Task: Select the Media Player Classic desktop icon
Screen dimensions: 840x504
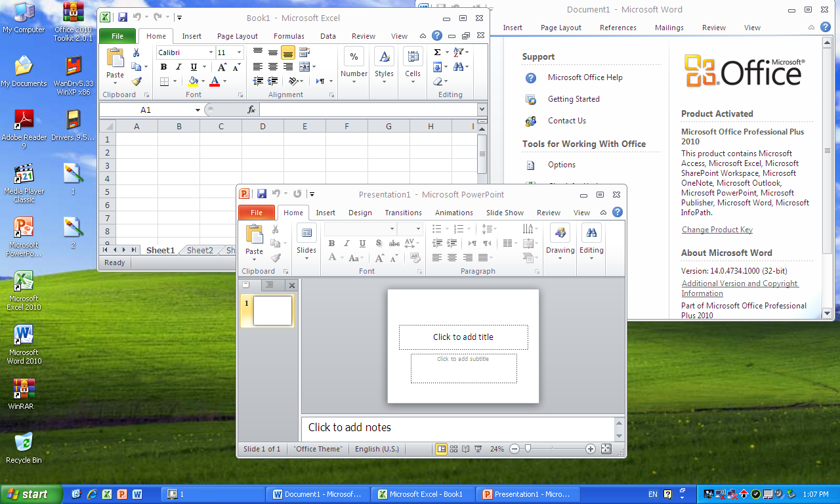Action: click(x=24, y=183)
